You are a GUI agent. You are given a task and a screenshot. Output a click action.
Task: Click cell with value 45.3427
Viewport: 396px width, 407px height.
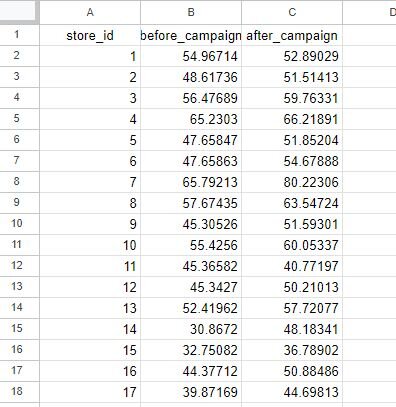point(191,287)
